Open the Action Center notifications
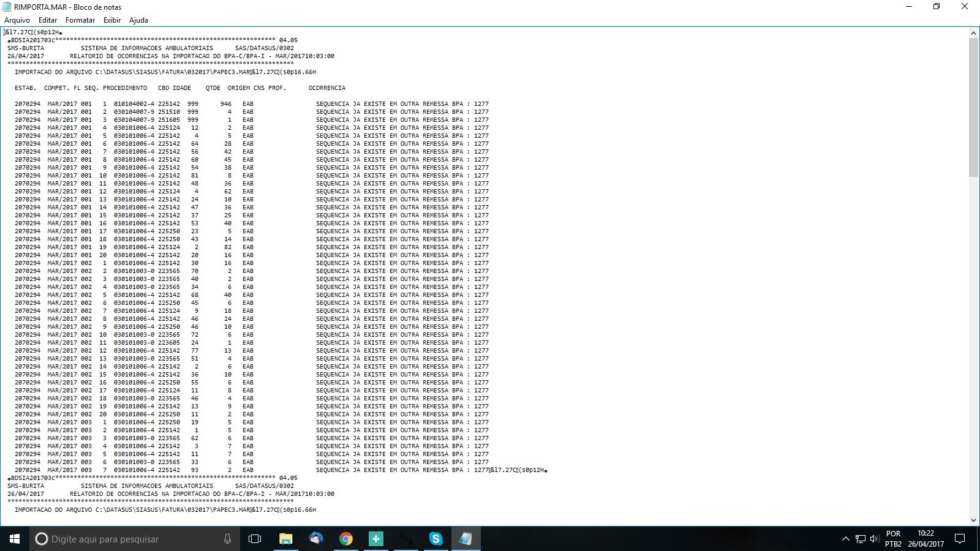The width and height of the screenshot is (980, 551). click(960, 539)
